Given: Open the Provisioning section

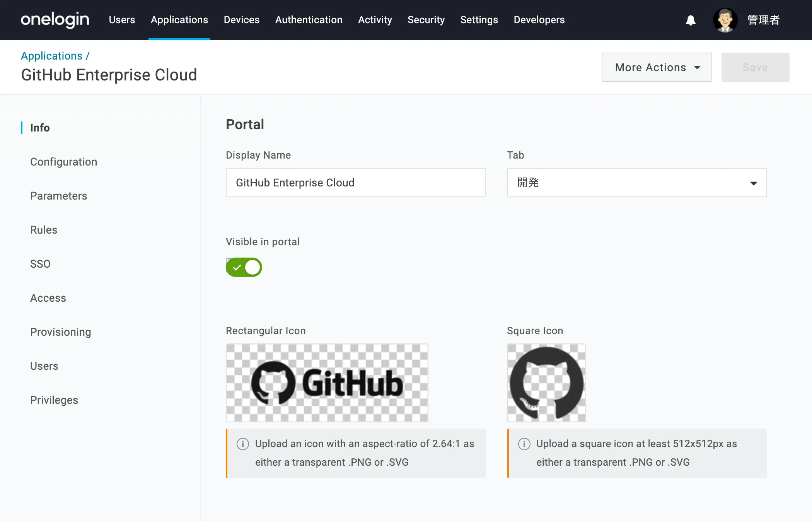Looking at the screenshot, I should click(x=60, y=332).
